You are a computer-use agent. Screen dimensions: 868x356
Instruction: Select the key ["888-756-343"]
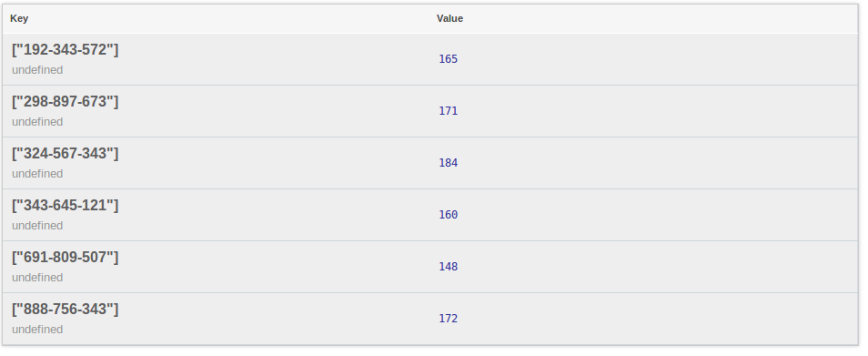[66, 309]
